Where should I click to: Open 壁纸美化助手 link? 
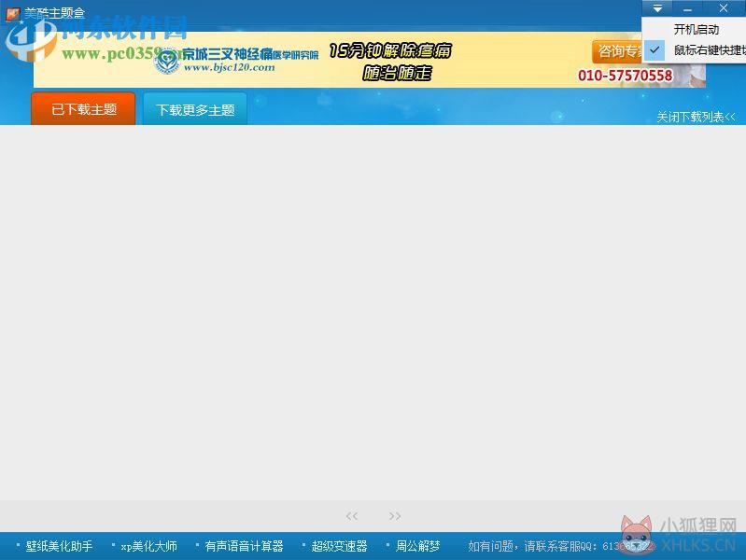tap(59, 546)
